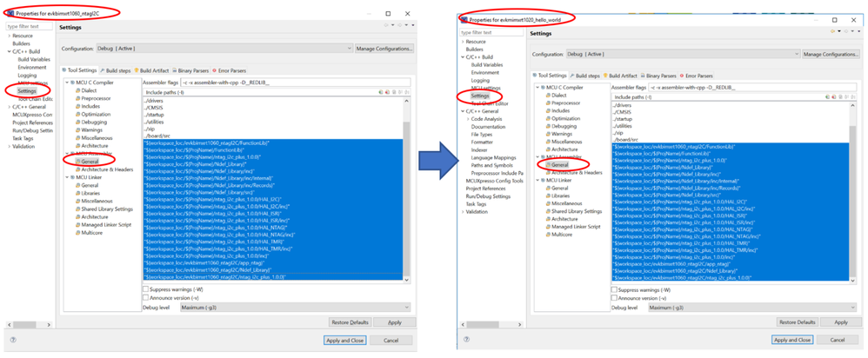
Task: Click Restore Defaults in ntagI2C window
Action: click(350, 322)
